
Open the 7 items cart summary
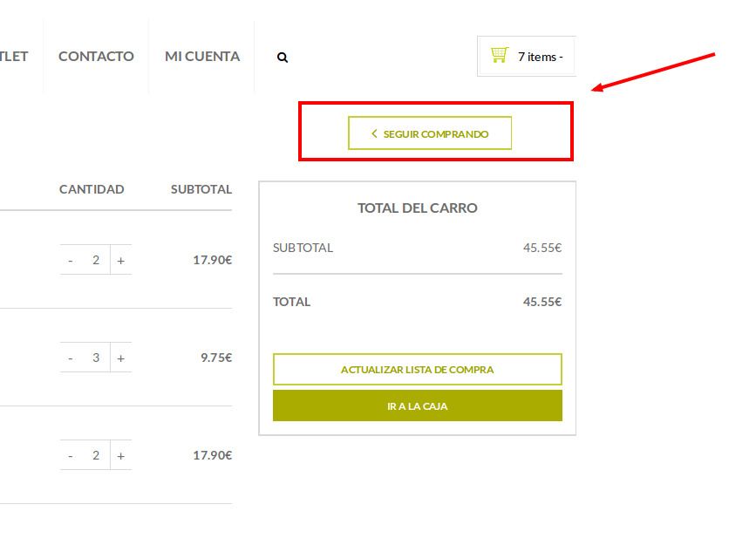tap(527, 57)
